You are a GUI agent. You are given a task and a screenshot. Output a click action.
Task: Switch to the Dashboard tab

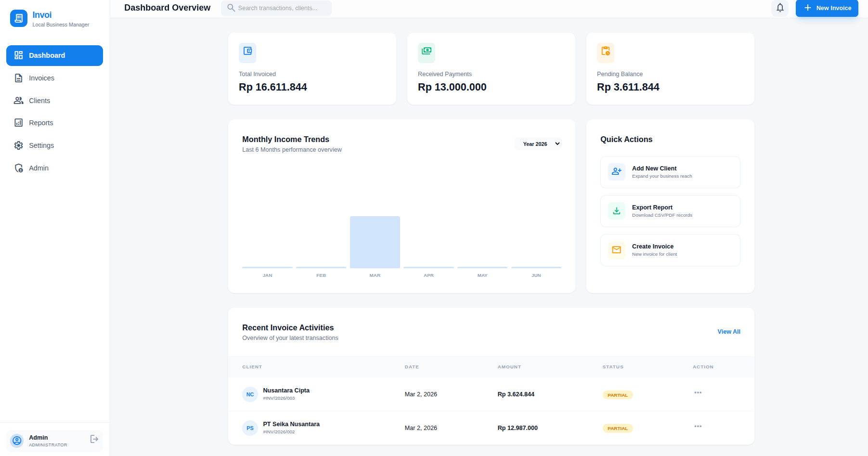tap(46, 55)
